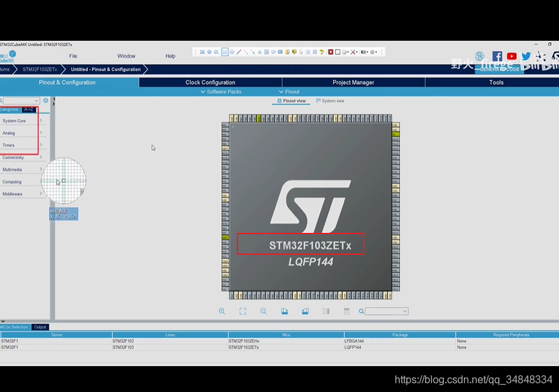The width and height of the screenshot is (559, 392).
Task: Select the Pinout & Configuration tab
Action: [x=67, y=82]
